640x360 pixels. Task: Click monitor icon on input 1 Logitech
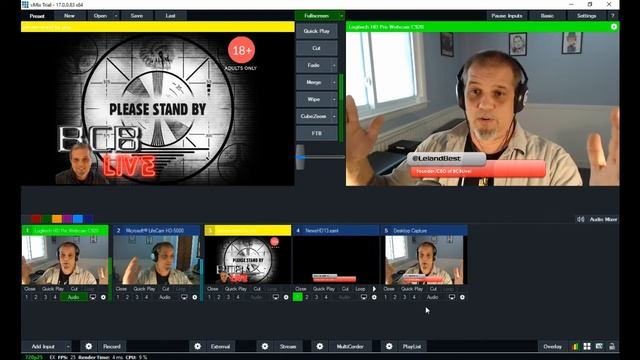click(x=93, y=297)
